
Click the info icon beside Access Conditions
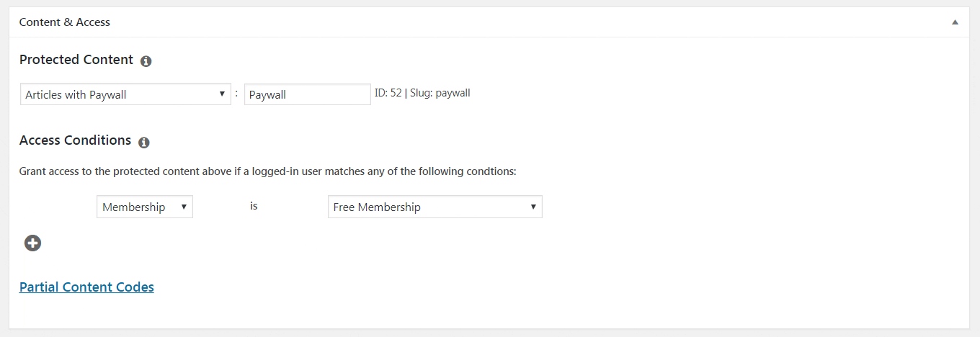click(x=144, y=143)
